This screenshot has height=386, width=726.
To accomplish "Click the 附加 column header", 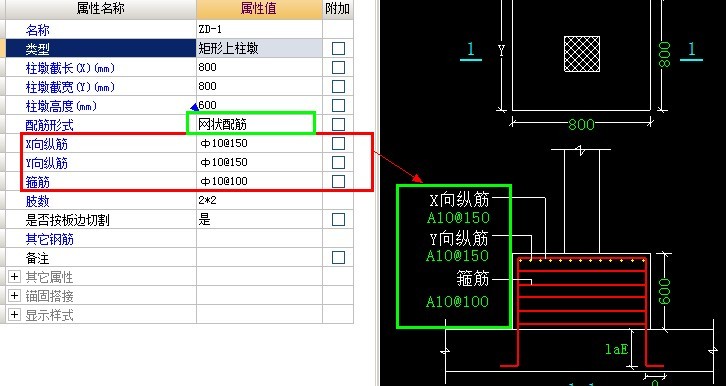I will coord(338,9).
